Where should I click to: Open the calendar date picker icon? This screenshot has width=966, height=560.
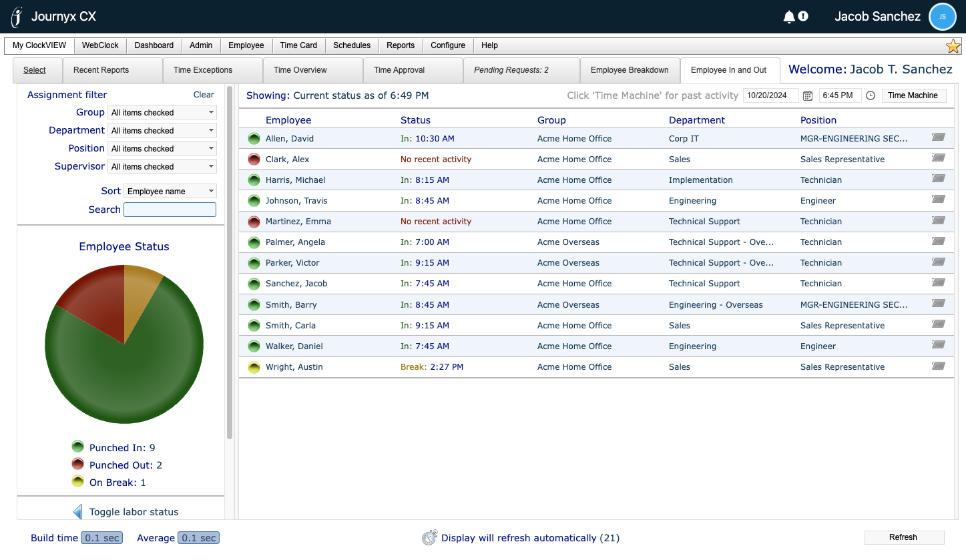[x=808, y=95]
